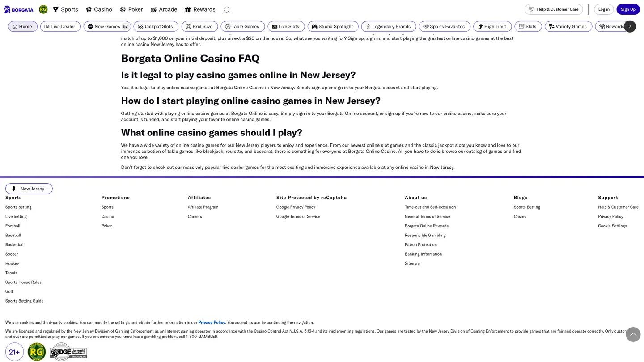
Task: Open the RG responsible gaming badge in header
Action: coord(43,9)
